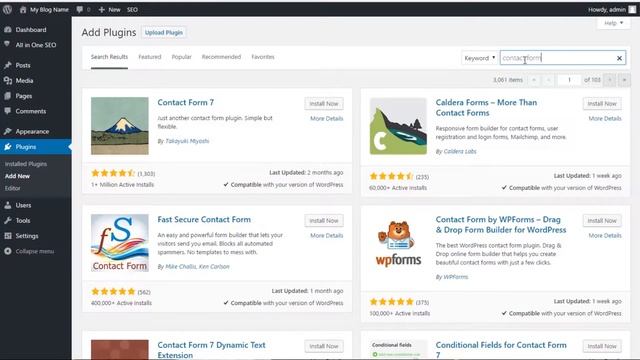This screenshot has width=640, height=360.
Task: Open Contact Form 7 mountain thumbnail
Action: pyautogui.click(x=120, y=126)
